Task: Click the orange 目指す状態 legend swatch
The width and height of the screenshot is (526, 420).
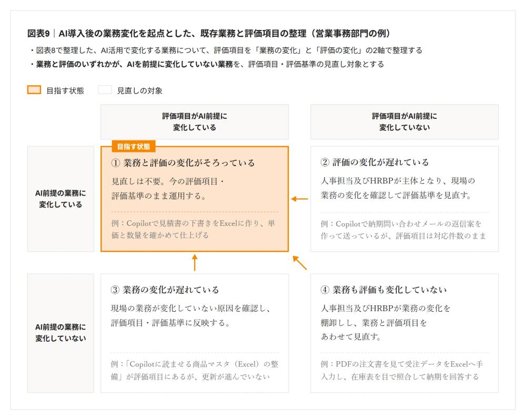Action: click(x=34, y=90)
